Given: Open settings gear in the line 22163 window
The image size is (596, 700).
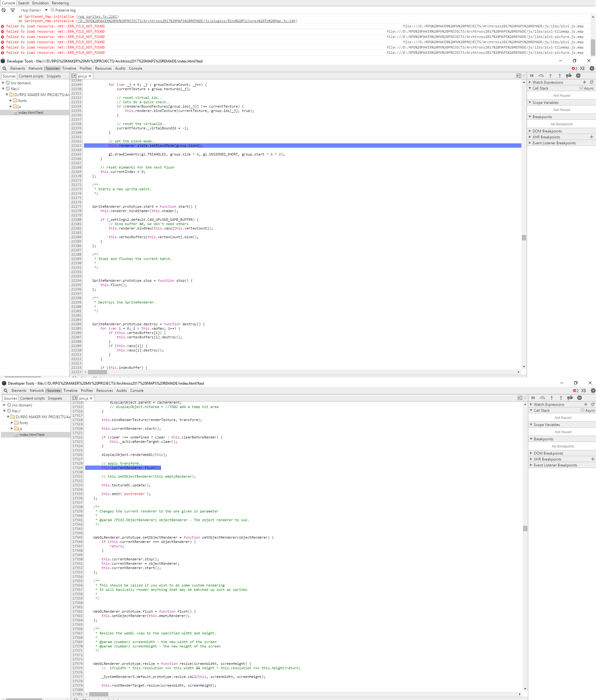Looking at the screenshot, I should pos(592,69).
